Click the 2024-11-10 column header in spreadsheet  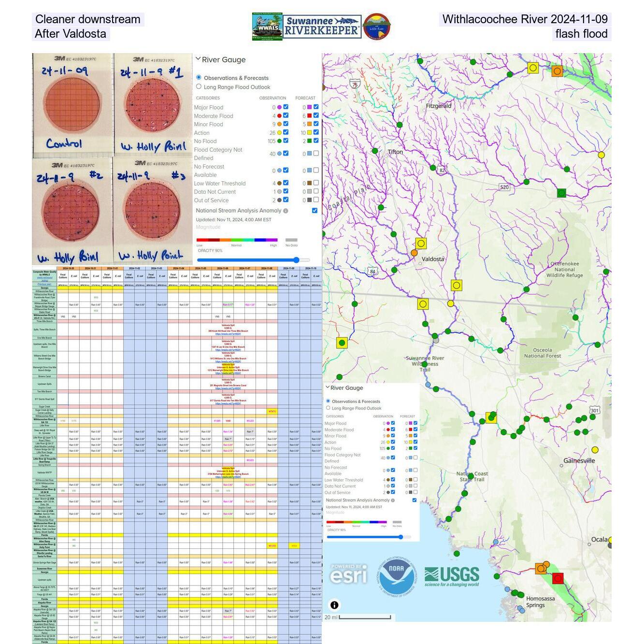[310, 268]
